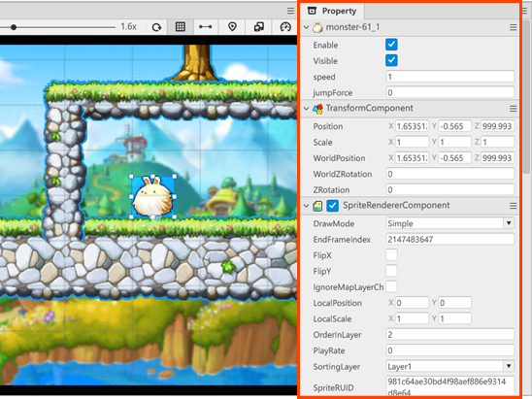This screenshot has width=532, height=399.
Task: Open the scene view hamburger menu
Action: click(x=290, y=11)
